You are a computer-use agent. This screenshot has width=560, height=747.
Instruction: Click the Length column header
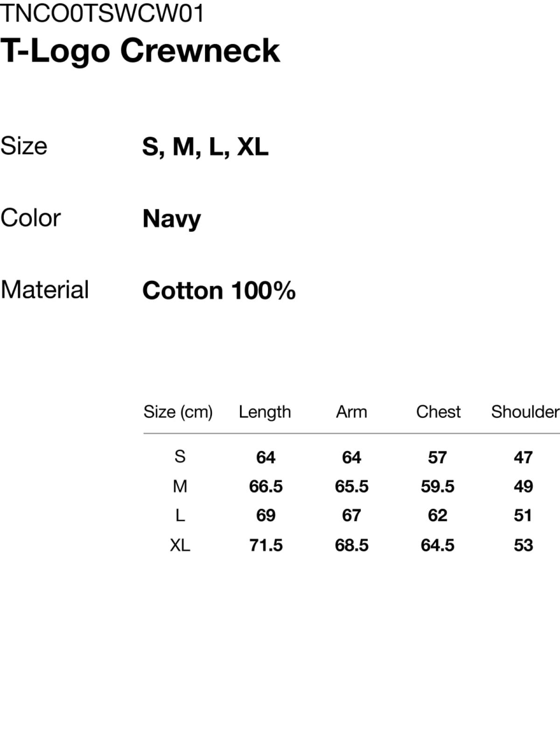[265, 412]
